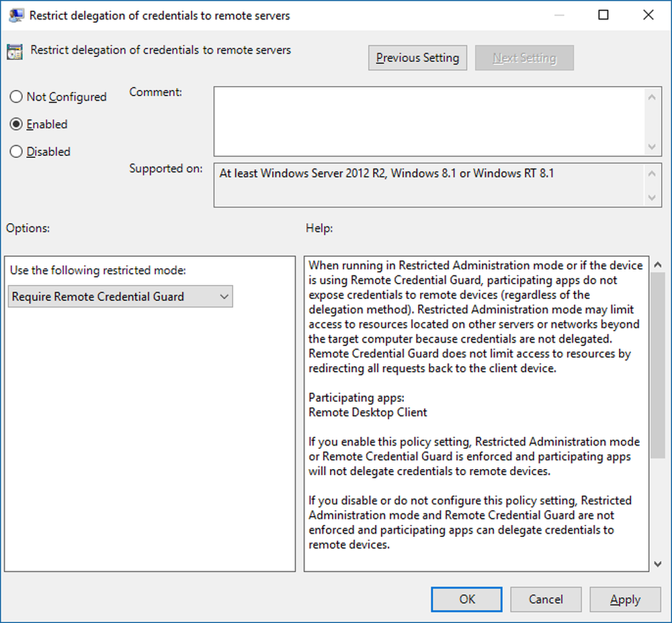Select the Disabled radio button
This screenshot has height=623, width=672.
[x=16, y=151]
